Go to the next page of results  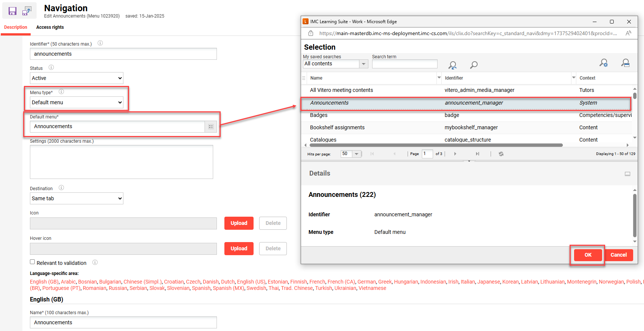click(455, 154)
